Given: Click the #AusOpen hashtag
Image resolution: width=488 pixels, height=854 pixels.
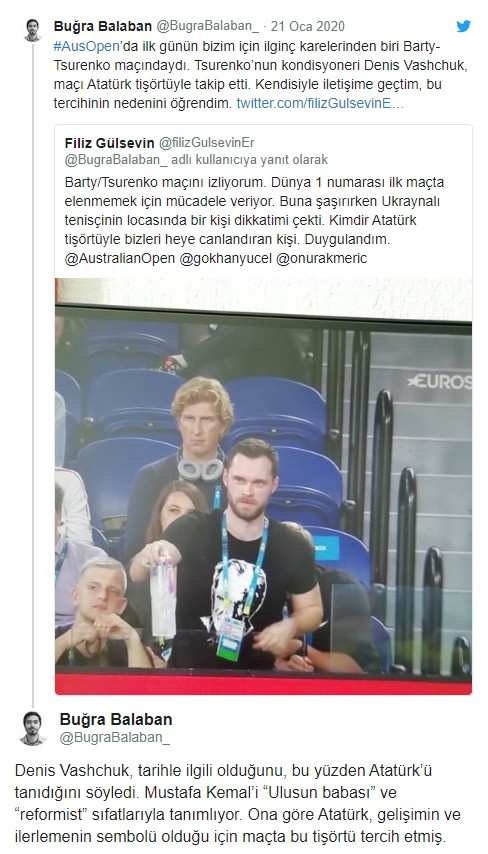Looking at the screenshot, I should pyautogui.click(x=86, y=46).
